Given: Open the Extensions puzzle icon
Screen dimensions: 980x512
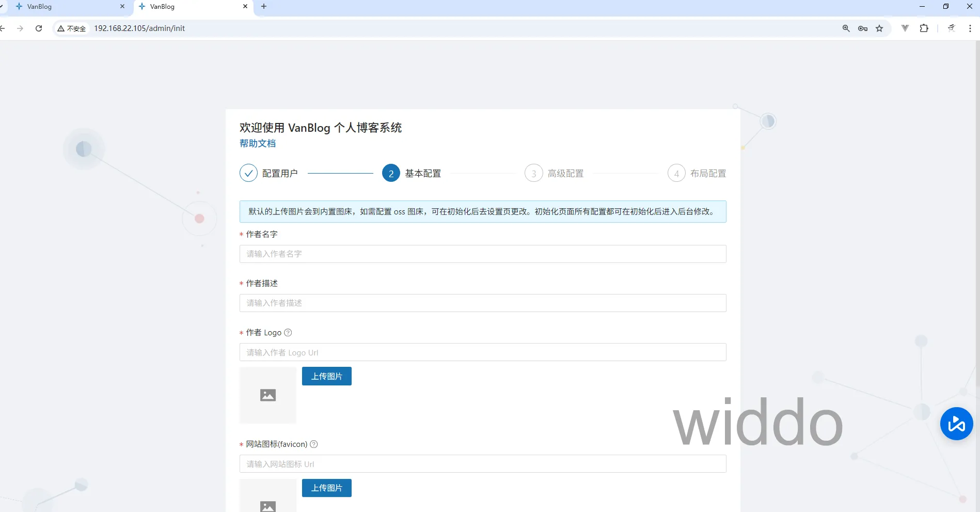Looking at the screenshot, I should click(924, 28).
